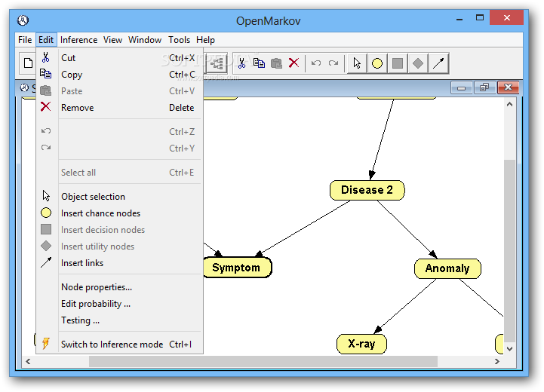Maximize the OpenMarkov main window
The image size is (544, 392).
[480, 18]
